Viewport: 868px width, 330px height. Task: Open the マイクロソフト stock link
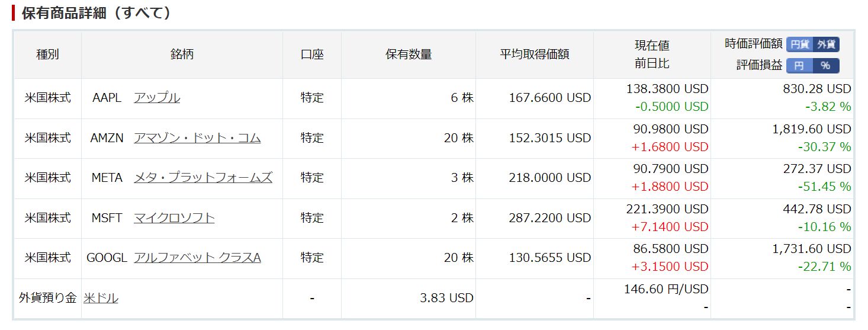[x=174, y=218]
